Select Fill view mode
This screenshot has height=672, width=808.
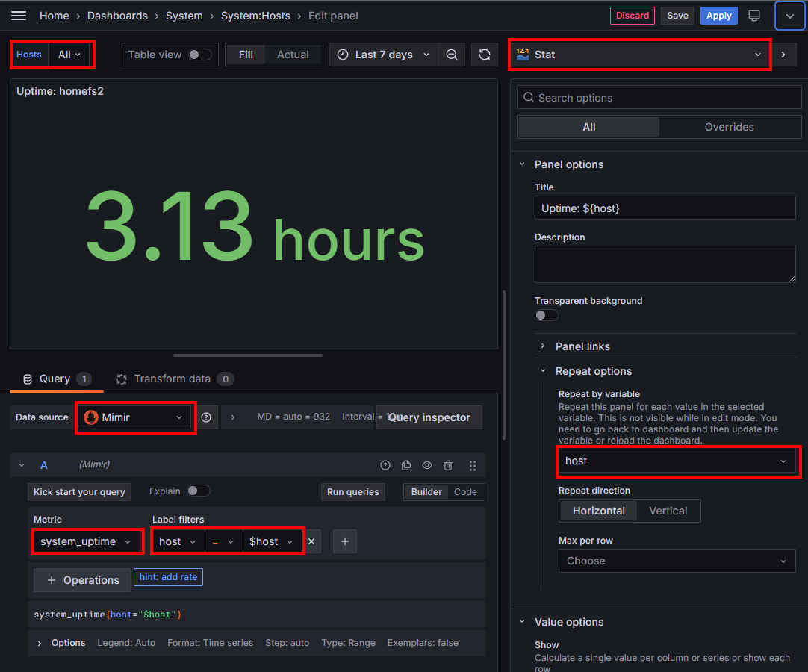coord(246,55)
